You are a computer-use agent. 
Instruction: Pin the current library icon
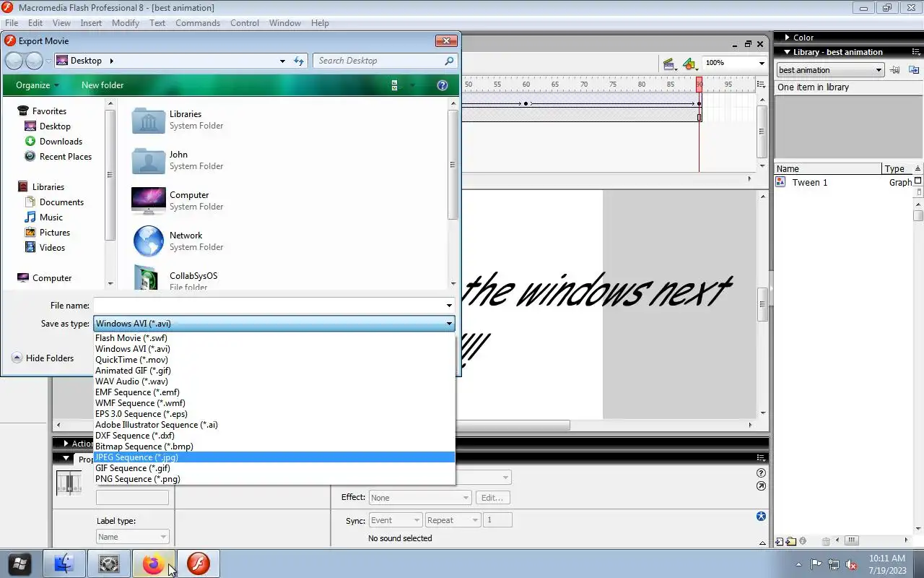click(895, 70)
